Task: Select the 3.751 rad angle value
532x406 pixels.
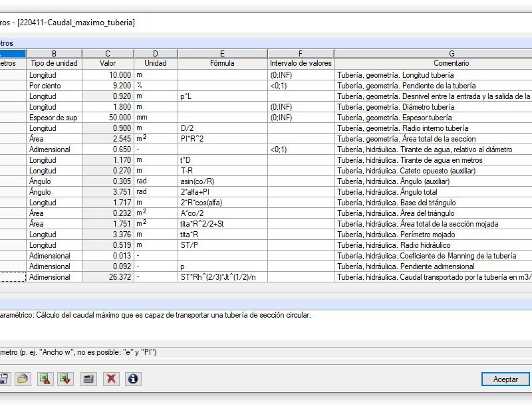Action: [108, 192]
